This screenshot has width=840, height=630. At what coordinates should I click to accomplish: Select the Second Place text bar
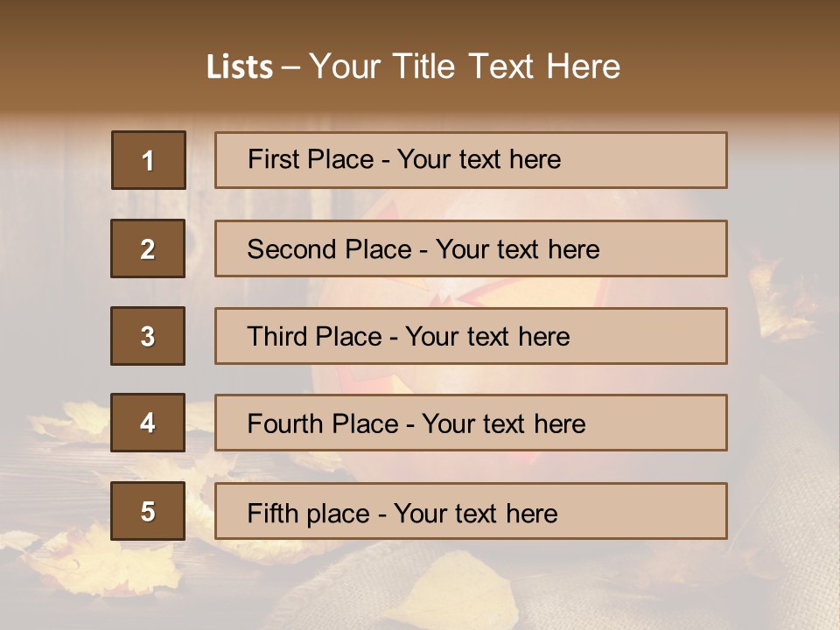pyautogui.click(x=471, y=248)
